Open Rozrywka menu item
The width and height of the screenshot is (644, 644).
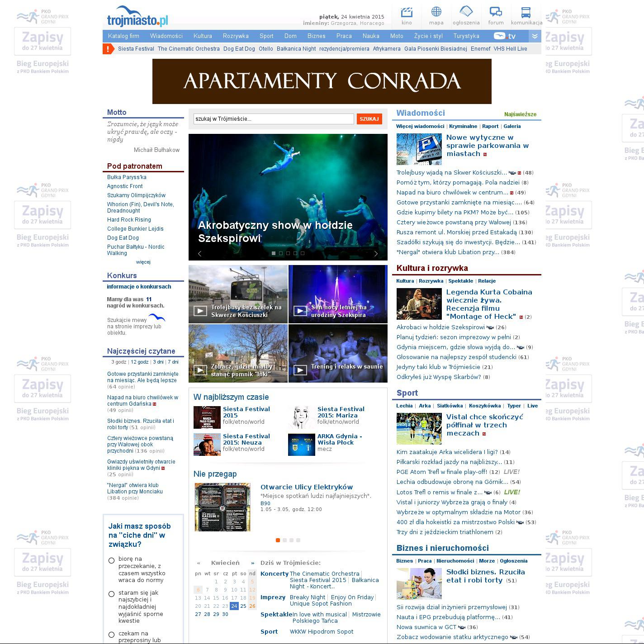(236, 36)
